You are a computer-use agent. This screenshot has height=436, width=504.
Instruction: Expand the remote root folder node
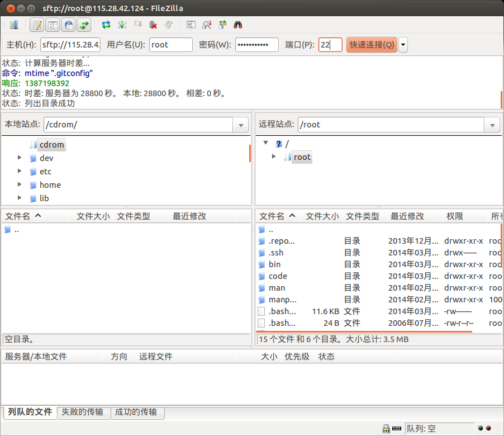coord(274,157)
